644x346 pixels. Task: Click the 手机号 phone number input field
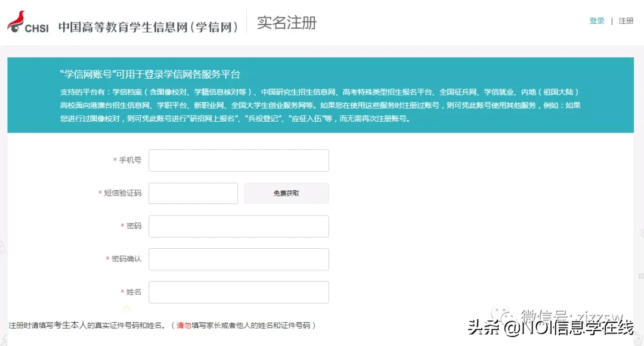tap(239, 160)
